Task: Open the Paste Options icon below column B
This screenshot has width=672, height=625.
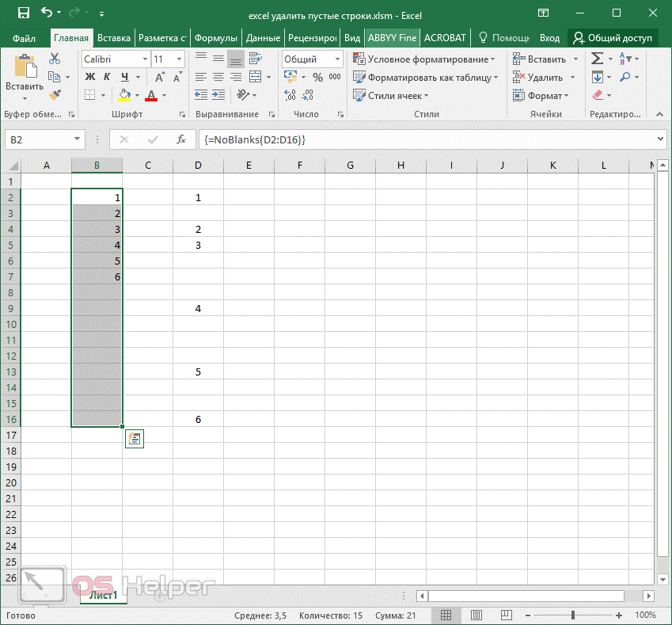Action: coord(134,438)
